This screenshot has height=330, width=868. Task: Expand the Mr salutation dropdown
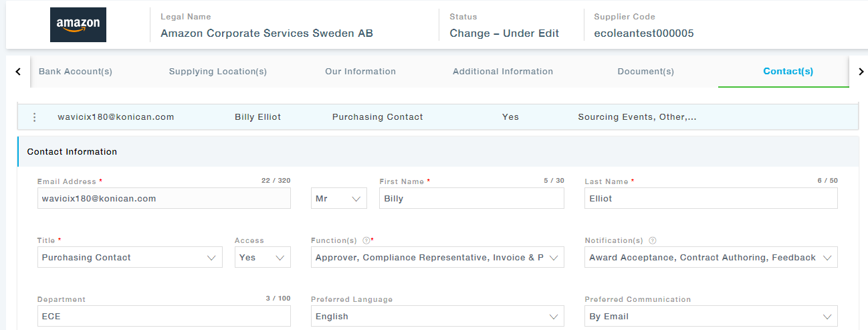(338, 199)
